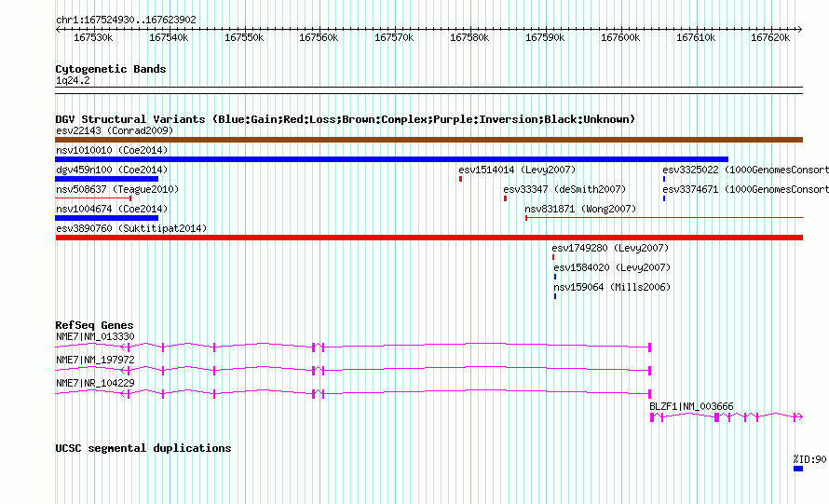Click the NME7|NR_104229 transcript label

click(x=95, y=383)
